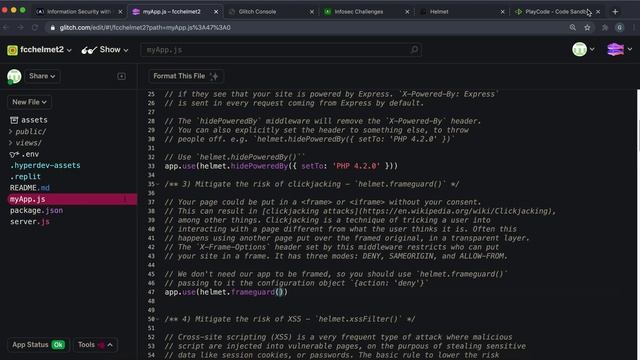Click the Glitch fish logo icon
The width and height of the screenshot is (640, 360).
[616, 49]
